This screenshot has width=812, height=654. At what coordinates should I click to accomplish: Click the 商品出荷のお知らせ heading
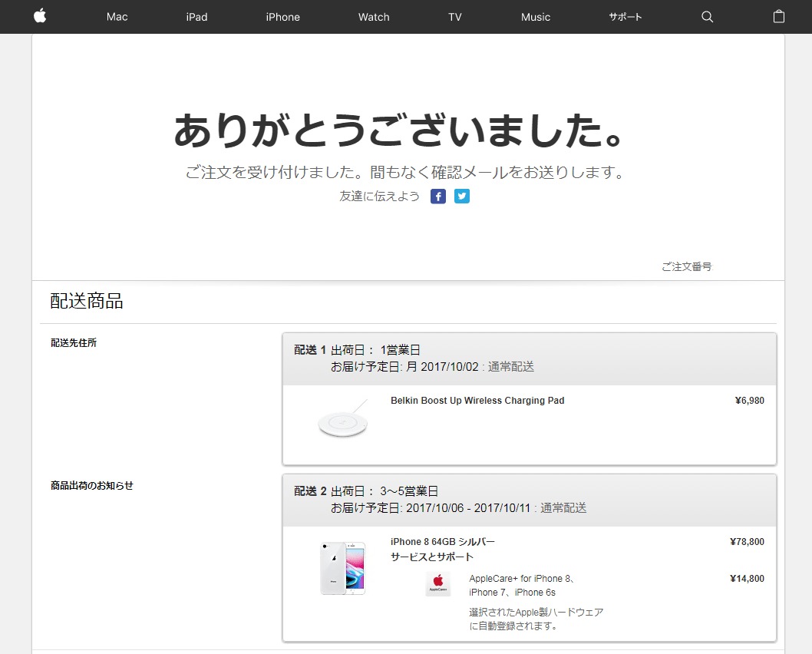(91, 486)
